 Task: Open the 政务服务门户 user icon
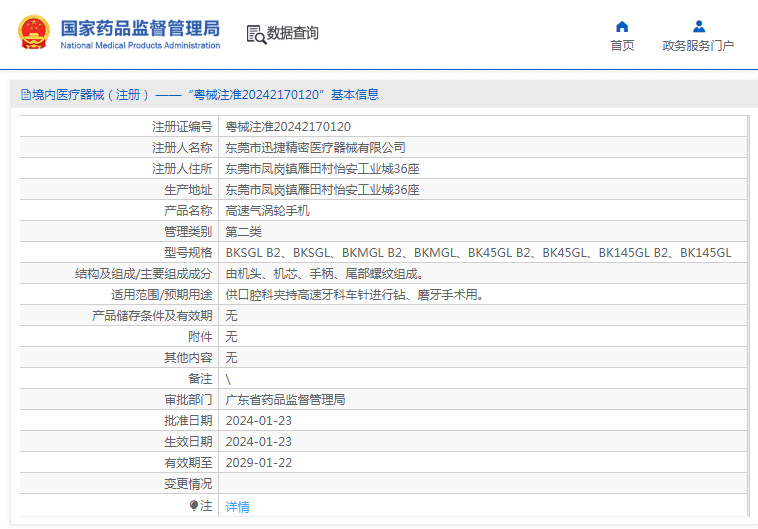click(699, 26)
